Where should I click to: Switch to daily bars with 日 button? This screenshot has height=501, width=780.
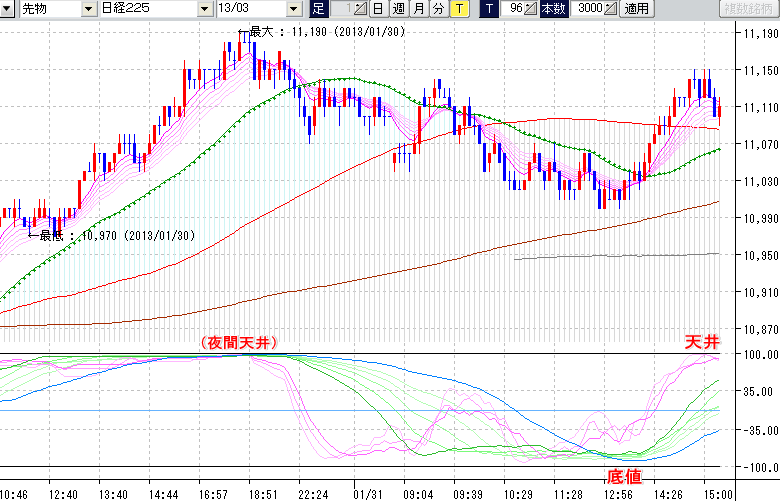click(x=378, y=9)
